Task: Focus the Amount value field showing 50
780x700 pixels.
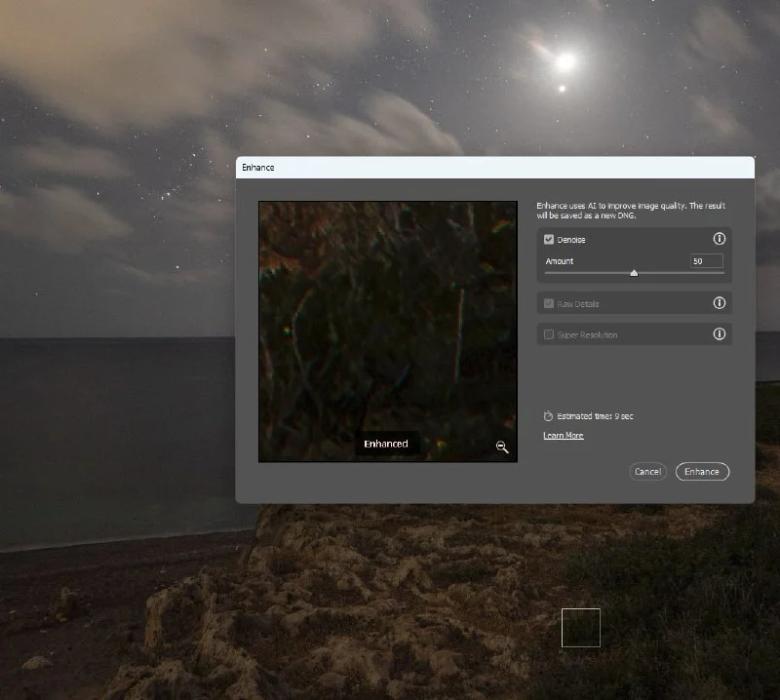Action: 706,261
